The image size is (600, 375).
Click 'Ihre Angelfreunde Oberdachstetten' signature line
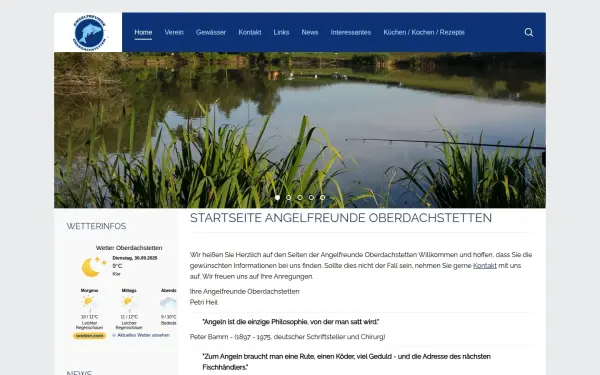coord(245,292)
